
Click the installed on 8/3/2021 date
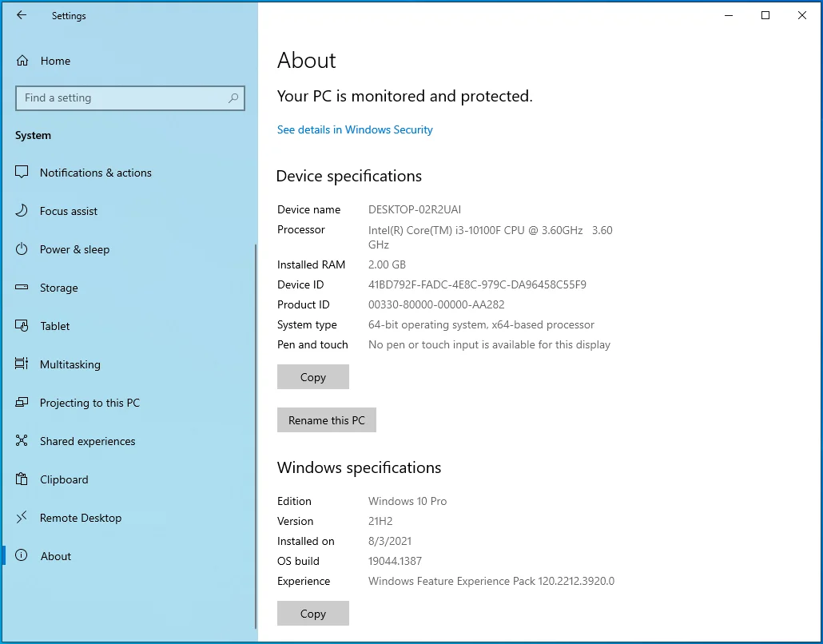tap(390, 541)
